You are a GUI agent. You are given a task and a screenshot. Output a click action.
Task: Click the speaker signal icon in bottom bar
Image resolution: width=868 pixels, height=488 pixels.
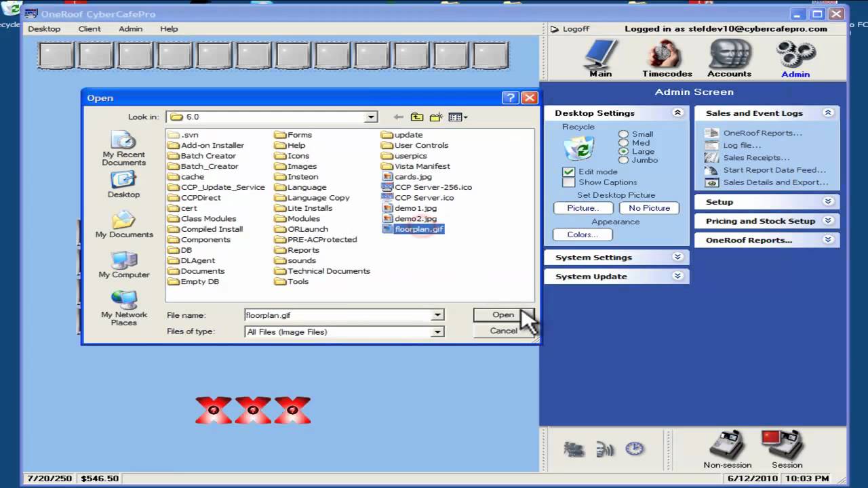click(x=604, y=449)
